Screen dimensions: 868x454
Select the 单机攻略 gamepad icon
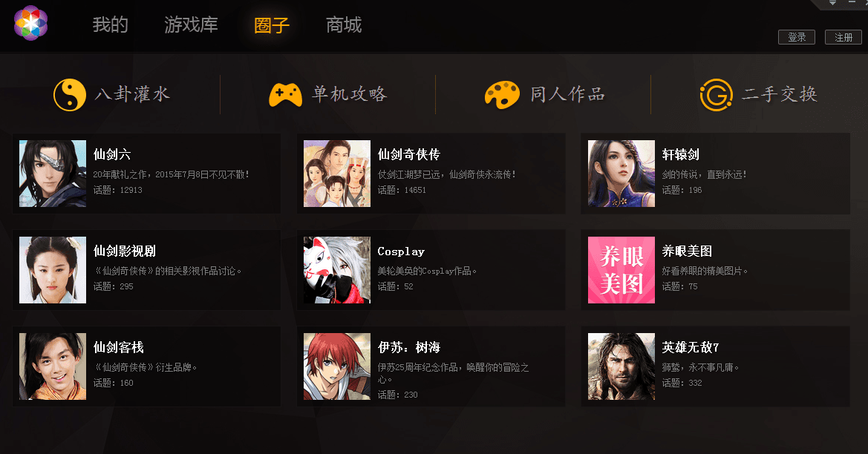(285, 95)
